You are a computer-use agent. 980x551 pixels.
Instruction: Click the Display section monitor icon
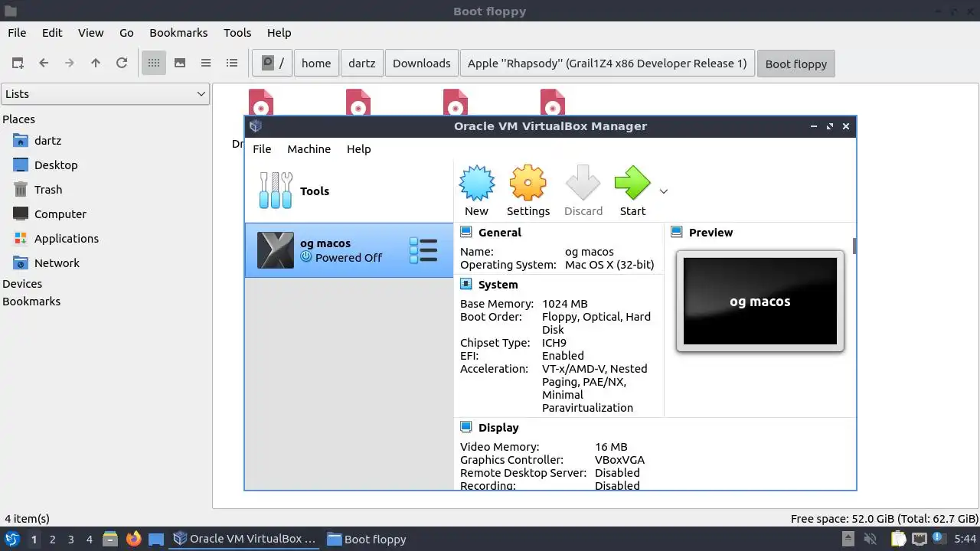[x=465, y=427]
